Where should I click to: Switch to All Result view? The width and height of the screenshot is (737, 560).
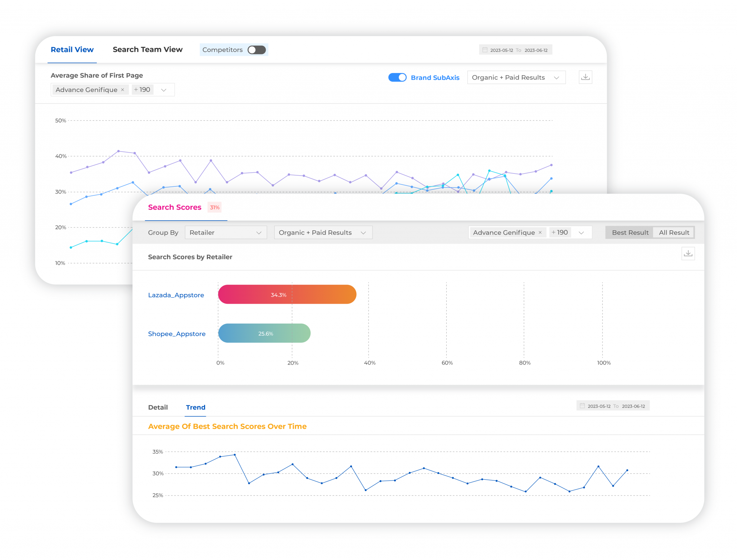tap(674, 232)
